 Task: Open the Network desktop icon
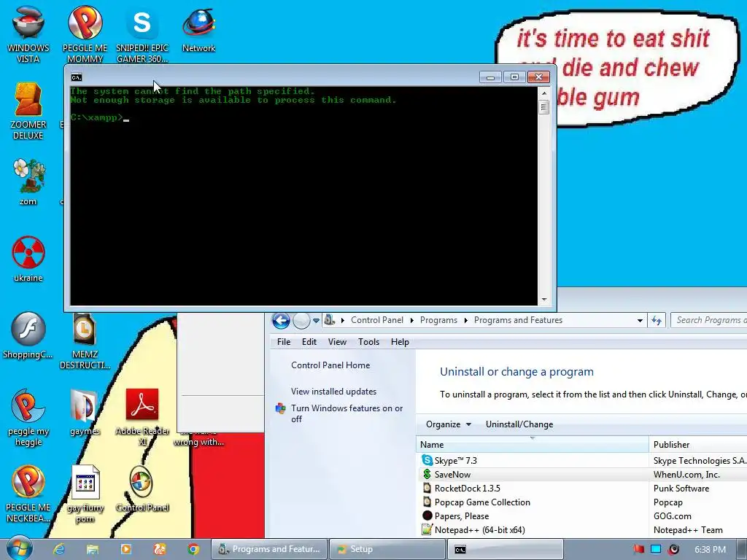pos(198,28)
